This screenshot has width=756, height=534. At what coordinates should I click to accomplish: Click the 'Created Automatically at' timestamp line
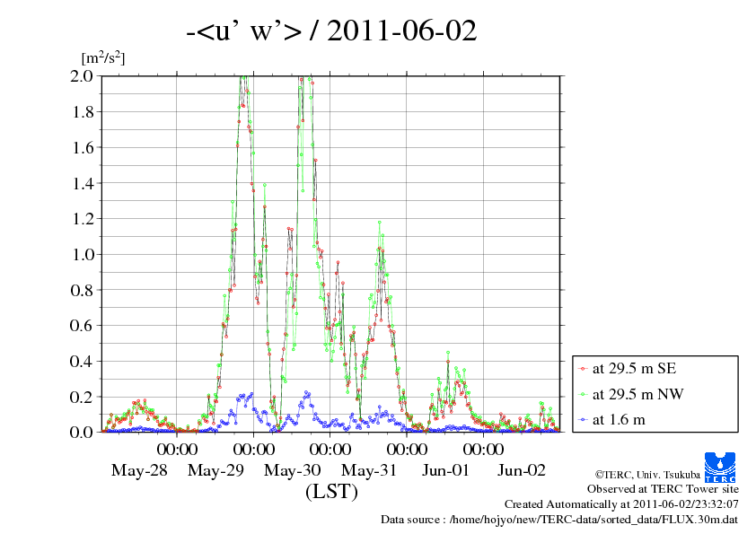pyautogui.click(x=621, y=504)
